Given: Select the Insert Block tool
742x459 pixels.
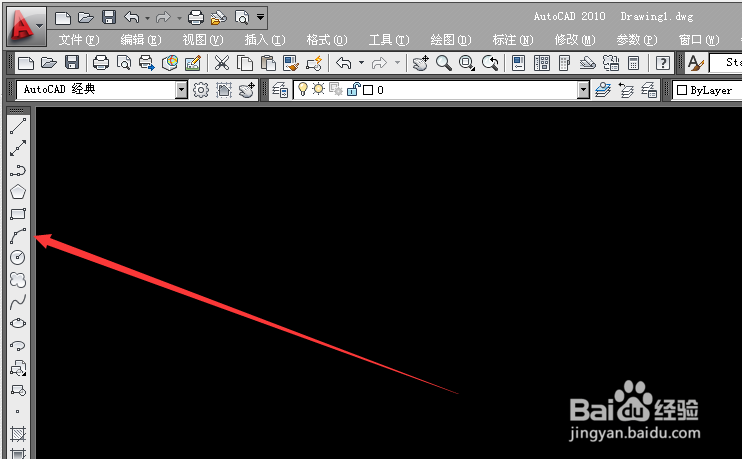Looking at the screenshot, I should point(18,368).
